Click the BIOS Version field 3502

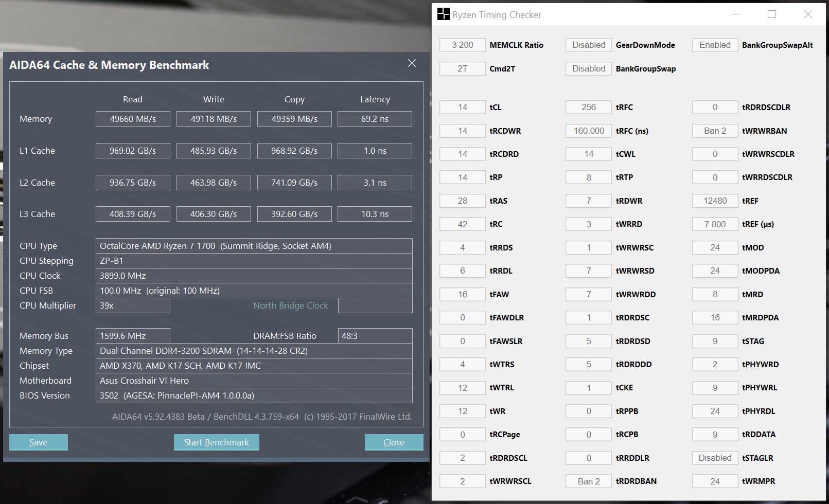254,395
